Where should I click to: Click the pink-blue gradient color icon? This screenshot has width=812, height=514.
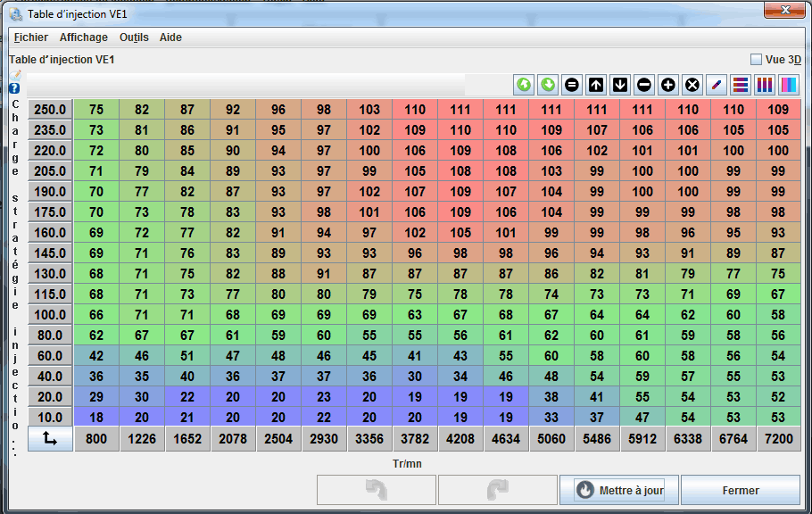click(x=789, y=85)
